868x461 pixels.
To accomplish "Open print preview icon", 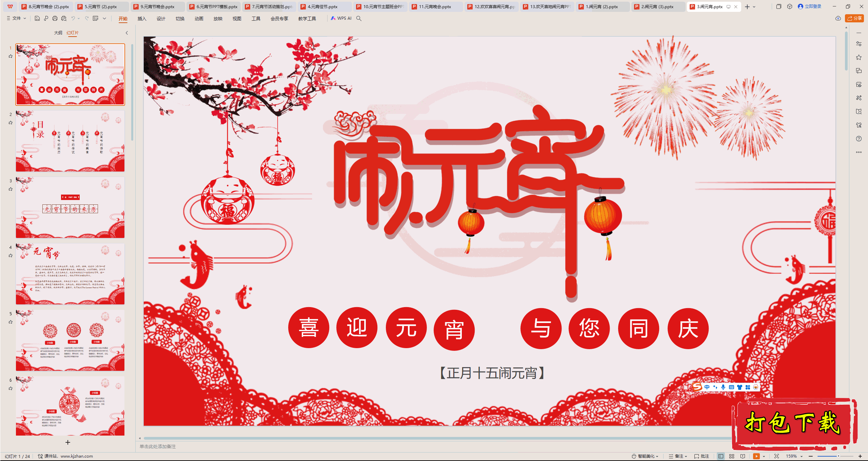I will (64, 18).
